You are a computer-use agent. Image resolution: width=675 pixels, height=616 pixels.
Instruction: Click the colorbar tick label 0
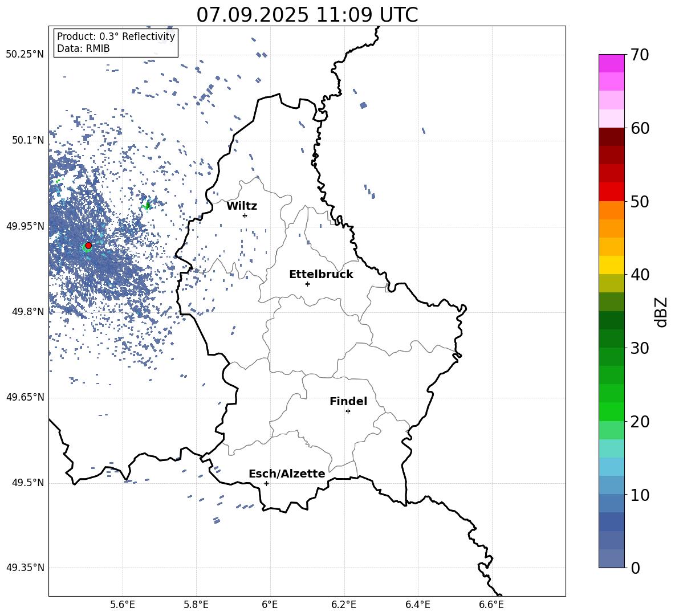click(x=636, y=568)
